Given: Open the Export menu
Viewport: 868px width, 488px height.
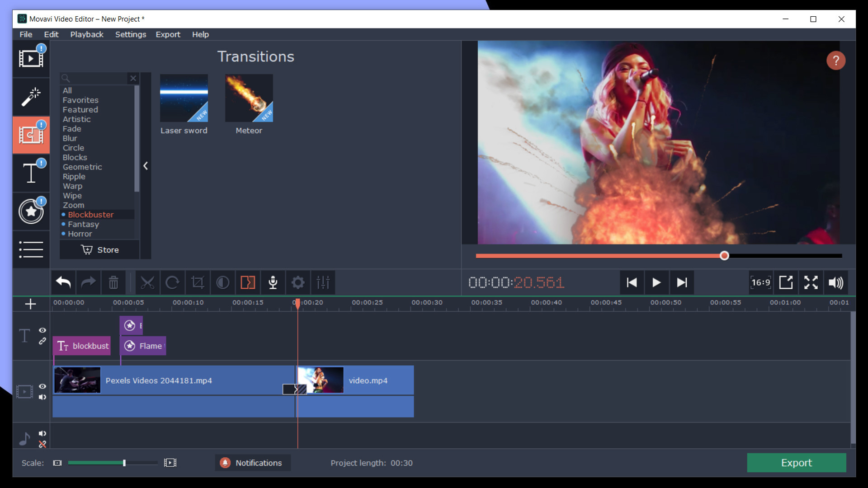Looking at the screenshot, I should [168, 34].
